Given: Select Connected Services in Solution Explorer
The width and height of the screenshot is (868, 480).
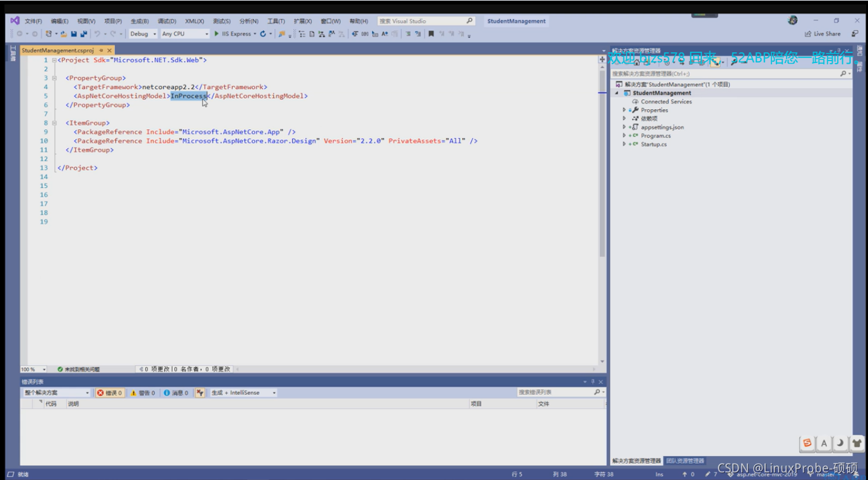Looking at the screenshot, I should click(x=666, y=102).
